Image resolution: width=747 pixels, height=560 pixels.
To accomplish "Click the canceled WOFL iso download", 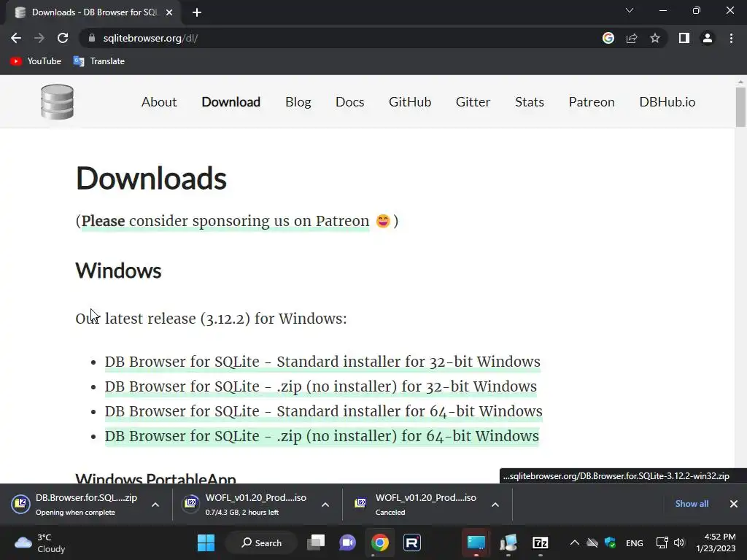I will pyautogui.click(x=415, y=505).
